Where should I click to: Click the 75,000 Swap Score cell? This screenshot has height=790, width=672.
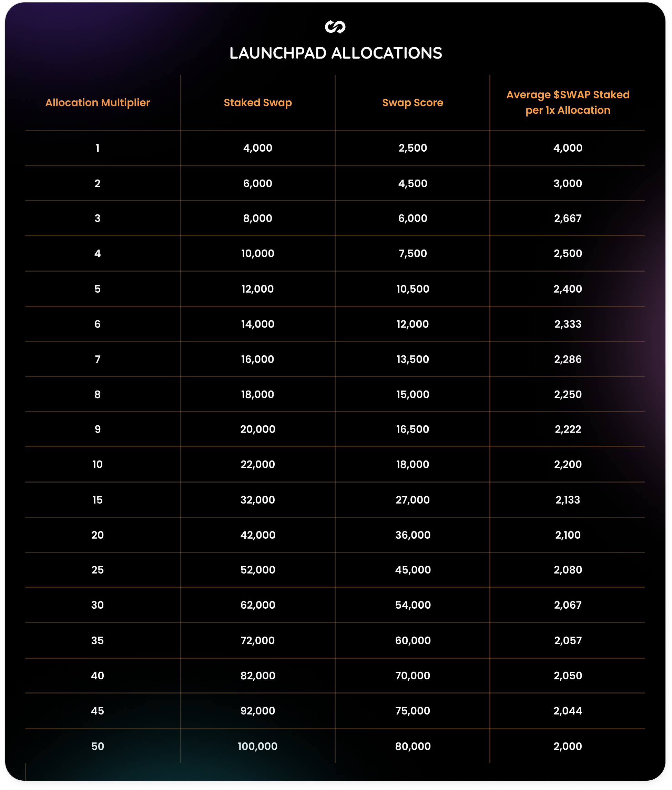coord(413,710)
